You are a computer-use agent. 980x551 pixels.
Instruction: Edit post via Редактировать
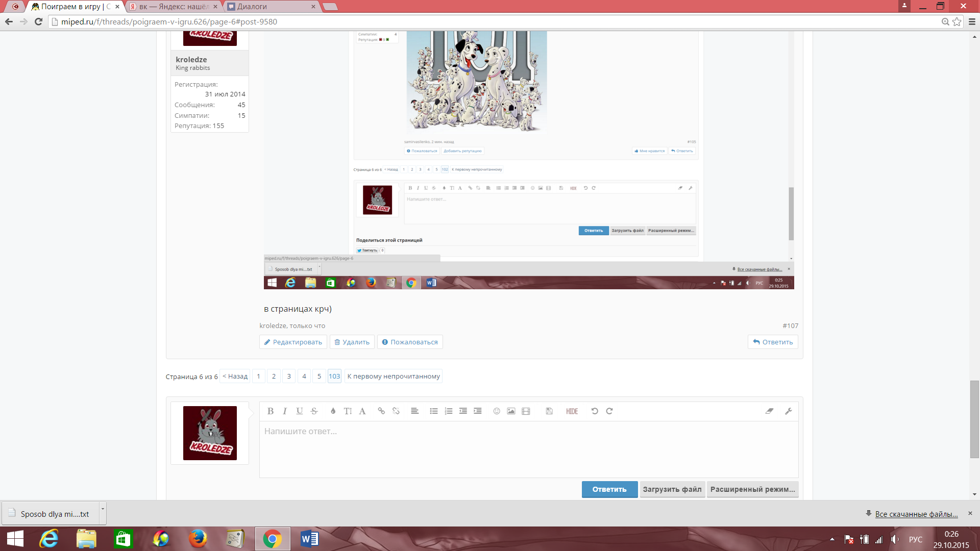point(293,342)
